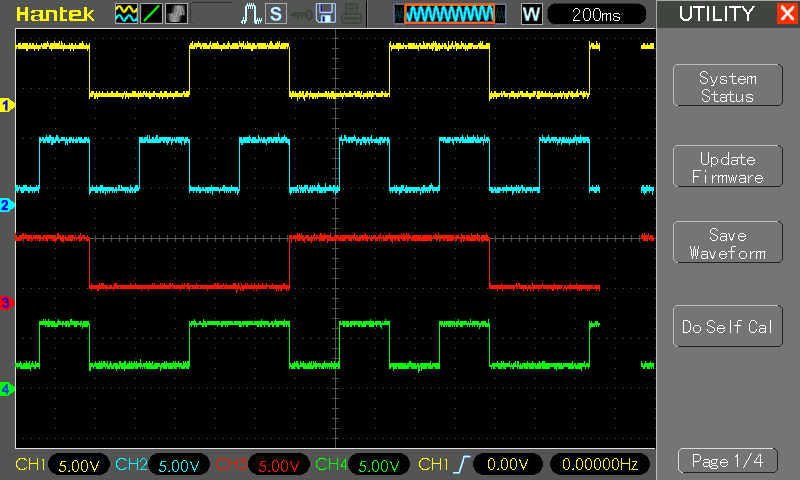Click the S status icon

275,14
